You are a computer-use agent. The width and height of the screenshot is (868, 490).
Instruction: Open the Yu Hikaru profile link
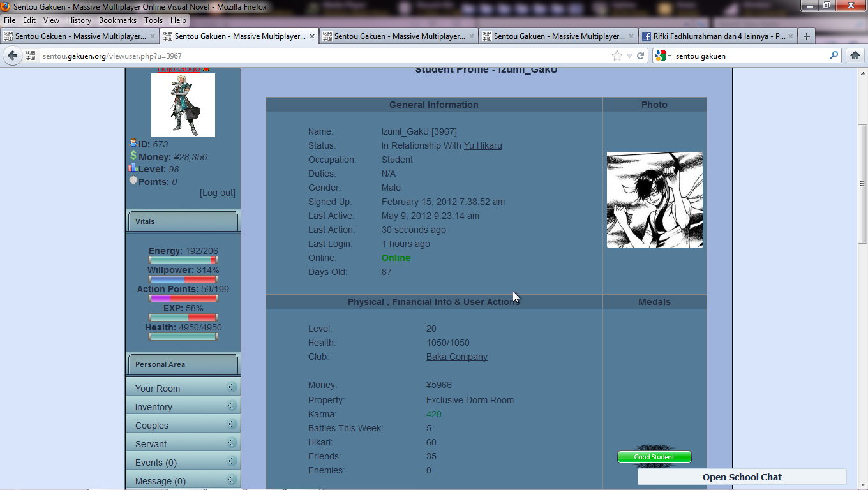[x=483, y=145]
